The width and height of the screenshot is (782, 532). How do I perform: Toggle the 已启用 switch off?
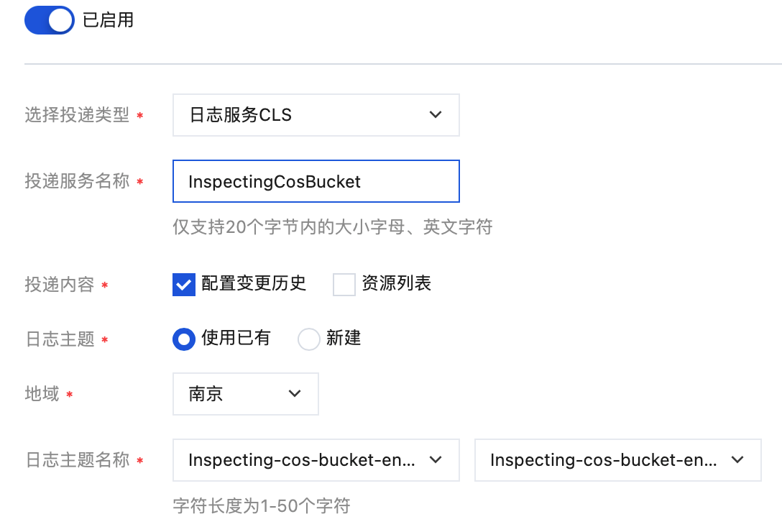[x=49, y=20]
